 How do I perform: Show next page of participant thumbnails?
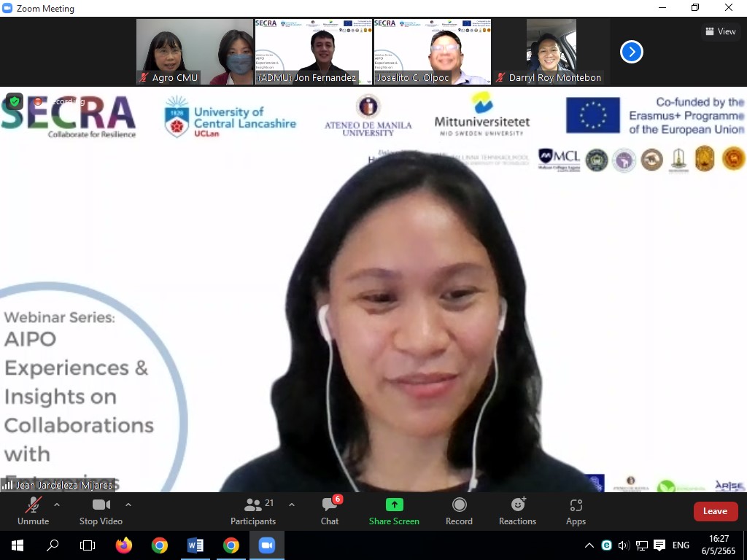632,52
